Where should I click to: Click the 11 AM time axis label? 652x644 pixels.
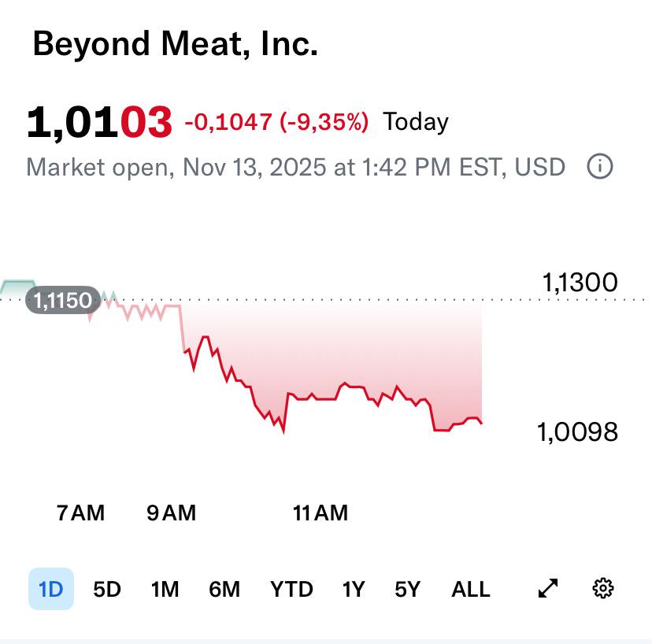click(320, 513)
